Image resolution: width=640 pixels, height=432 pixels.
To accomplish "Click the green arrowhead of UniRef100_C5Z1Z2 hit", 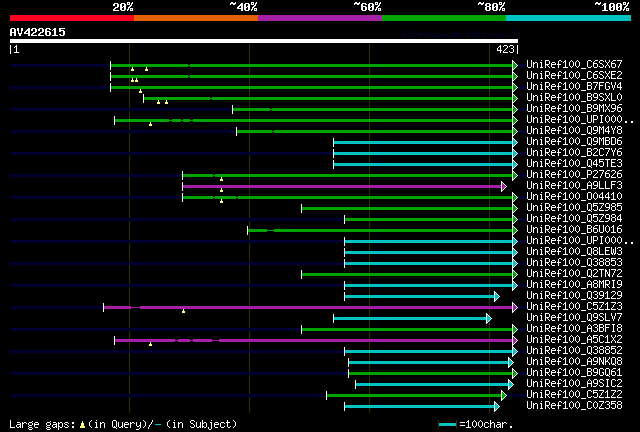I will 504,396.
